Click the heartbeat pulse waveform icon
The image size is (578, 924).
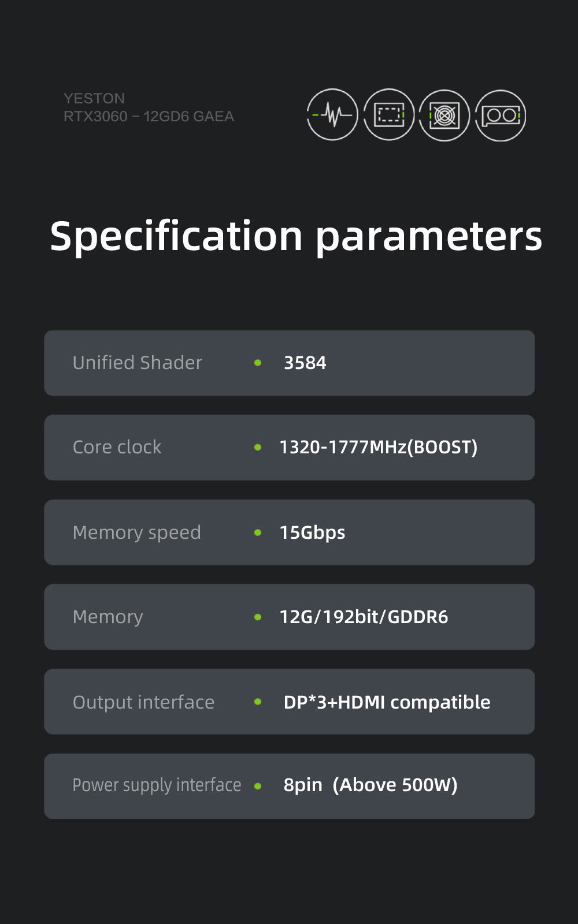coord(332,114)
